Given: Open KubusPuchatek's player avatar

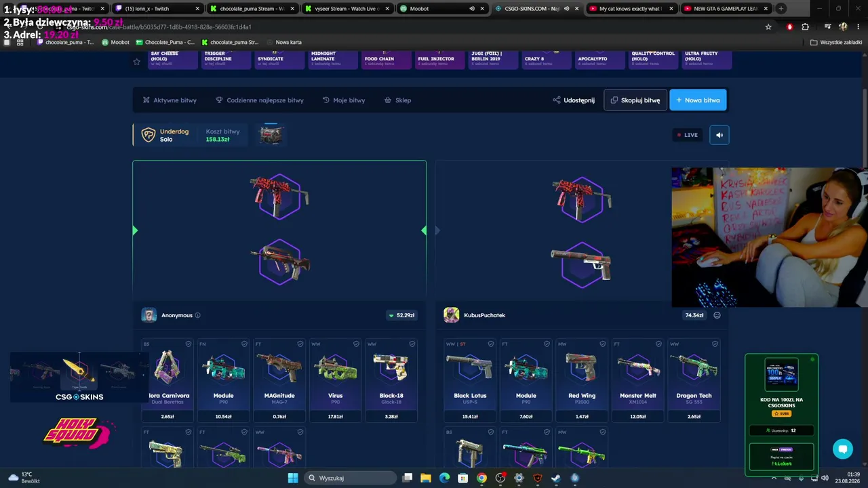Looking at the screenshot, I should (452, 315).
